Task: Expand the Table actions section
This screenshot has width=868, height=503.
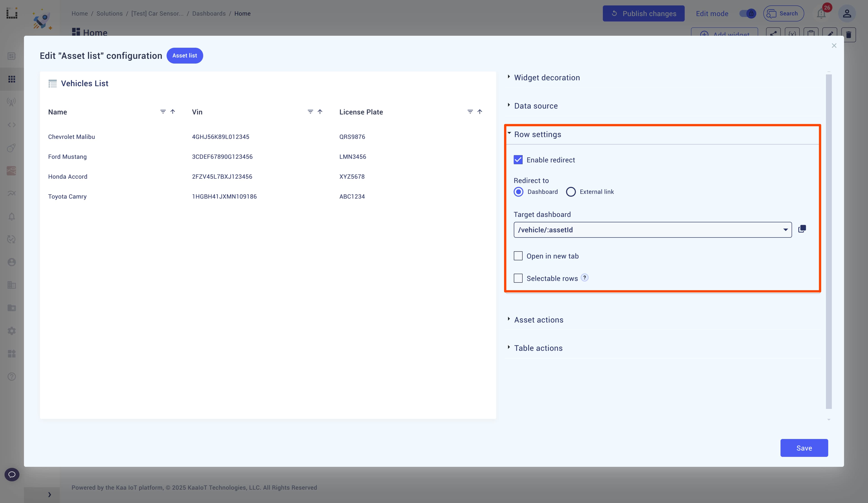Action: tap(538, 348)
